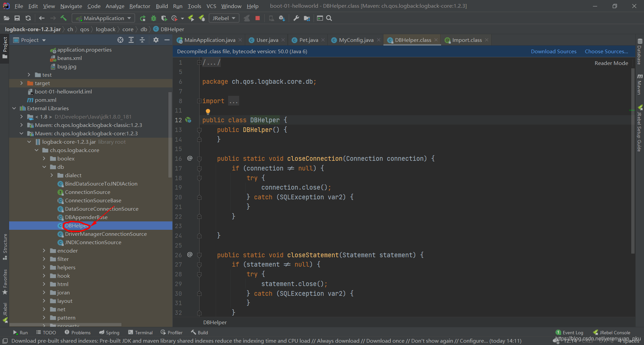Click the editor vertical scrollbar

click(x=633, y=161)
